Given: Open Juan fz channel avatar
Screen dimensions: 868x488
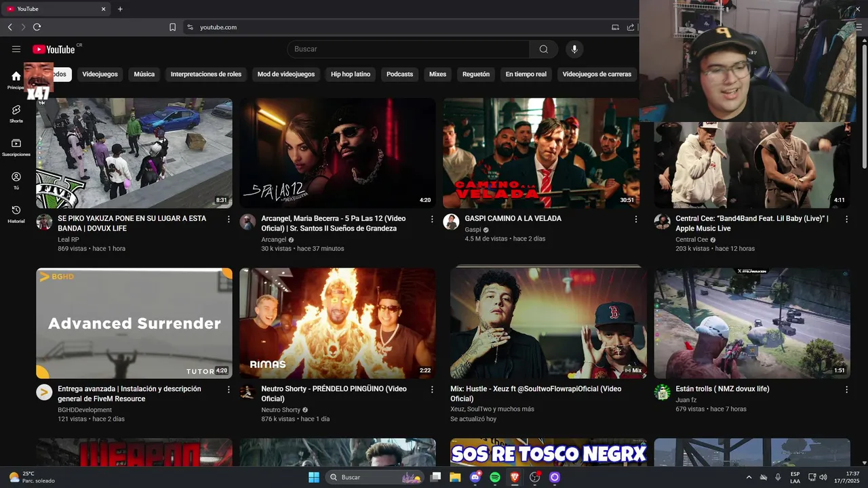Looking at the screenshot, I should (662, 392).
